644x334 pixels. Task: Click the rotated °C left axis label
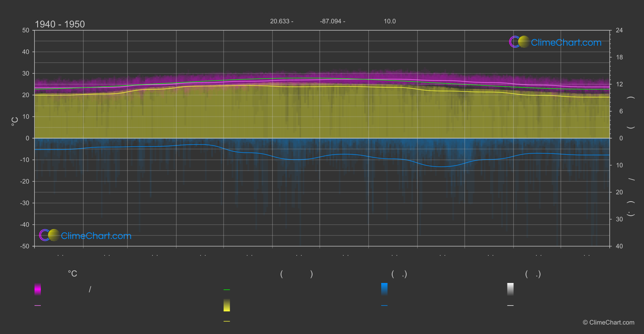[x=15, y=121]
